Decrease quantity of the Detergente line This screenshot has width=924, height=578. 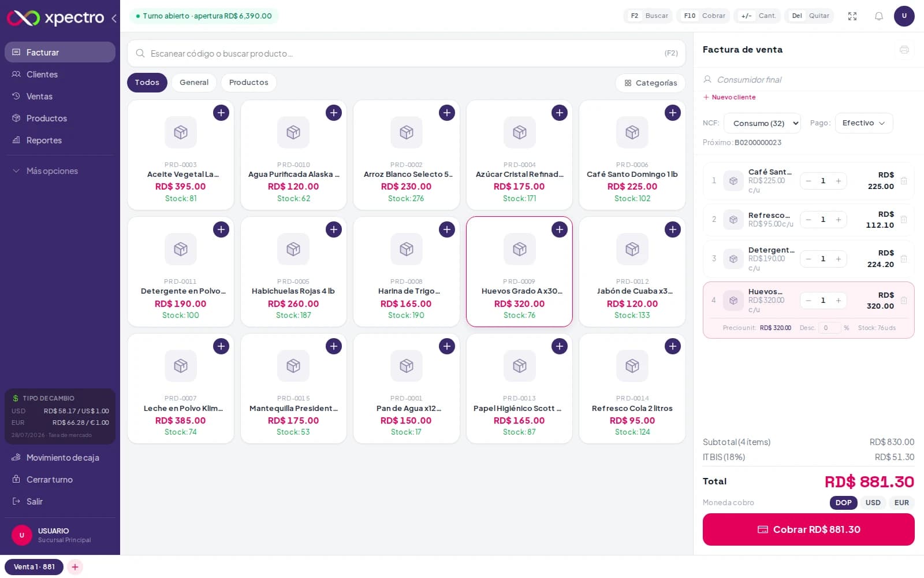(x=808, y=259)
